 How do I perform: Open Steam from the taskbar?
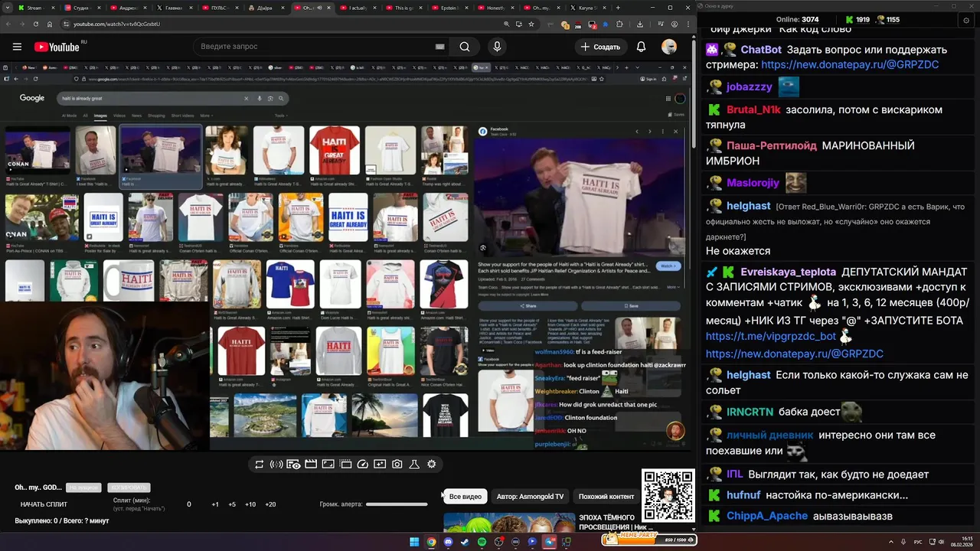pos(465,542)
